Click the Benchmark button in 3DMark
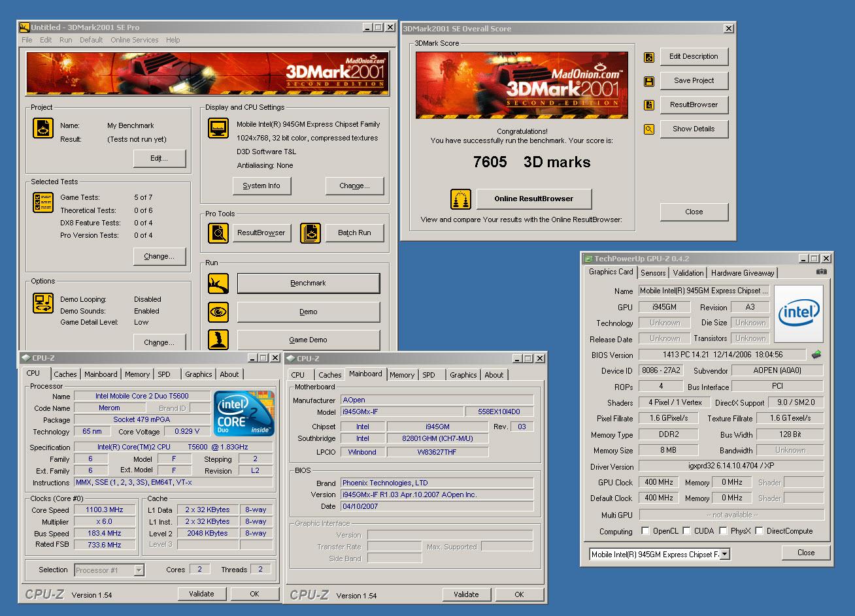The image size is (855, 616). [x=309, y=284]
